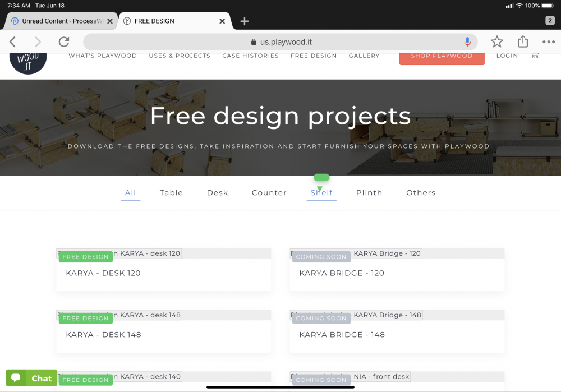
Task: Tap the browser back arrow
Action: pyautogui.click(x=13, y=41)
